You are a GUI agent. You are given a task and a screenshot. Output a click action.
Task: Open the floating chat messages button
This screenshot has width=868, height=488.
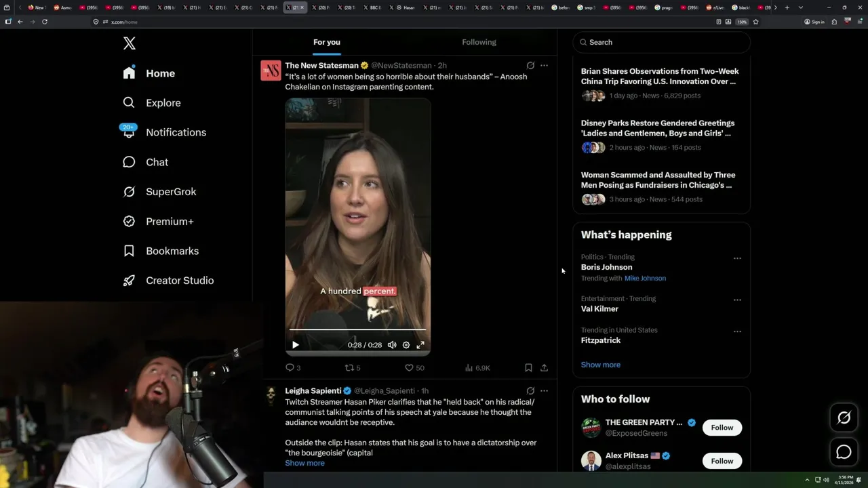[x=844, y=452]
